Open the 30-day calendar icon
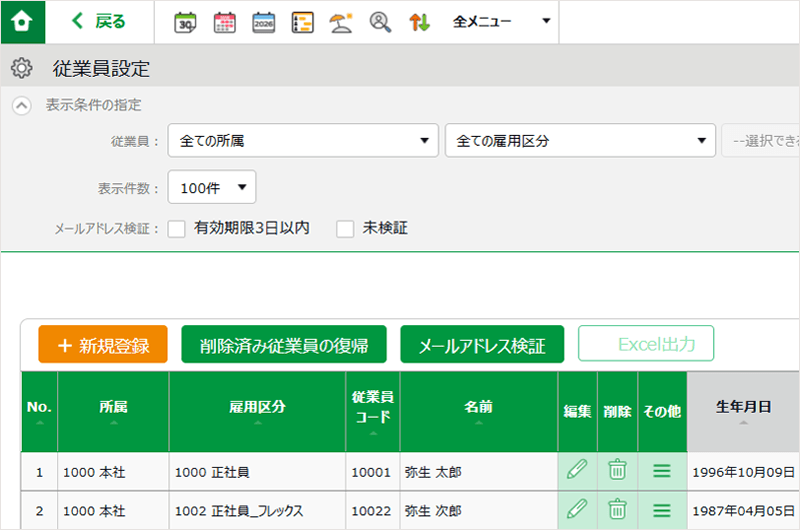Screen dimensions: 800x530 tap(185, 22)
